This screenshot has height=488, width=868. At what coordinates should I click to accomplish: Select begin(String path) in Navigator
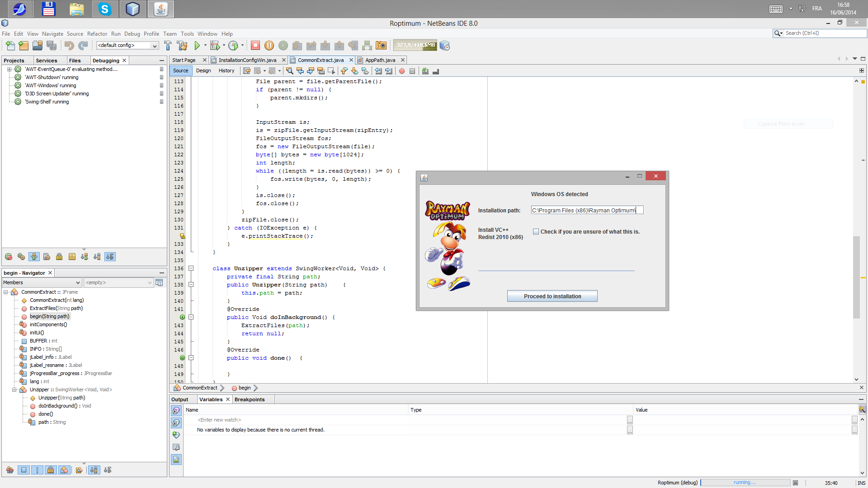pyautogui.click(x=50, y=316)
